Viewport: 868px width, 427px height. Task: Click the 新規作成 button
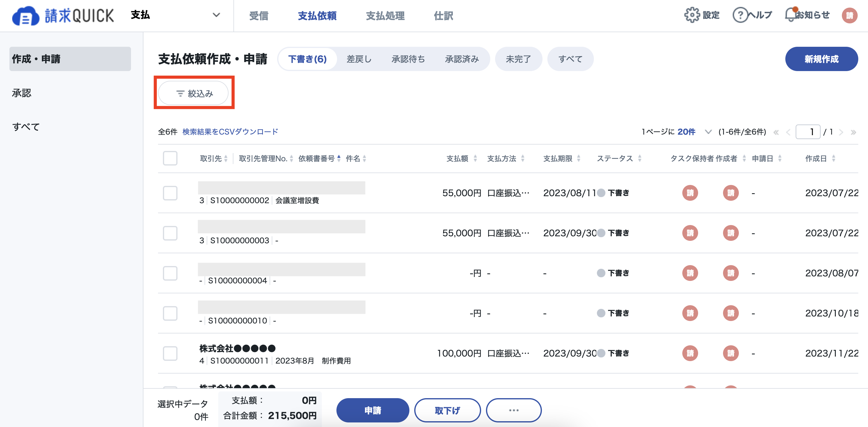pos(821,59)
